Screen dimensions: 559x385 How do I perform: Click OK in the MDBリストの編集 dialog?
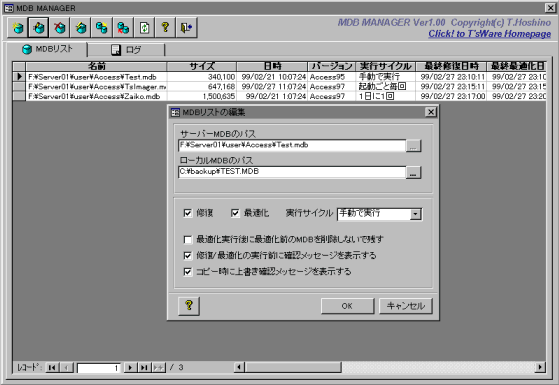[x=347, y=306]
